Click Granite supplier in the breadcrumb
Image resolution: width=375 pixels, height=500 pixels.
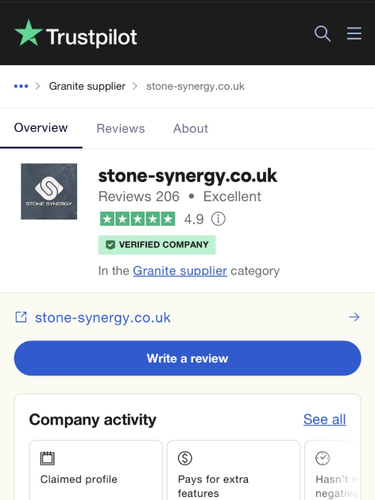click(87, 86)
